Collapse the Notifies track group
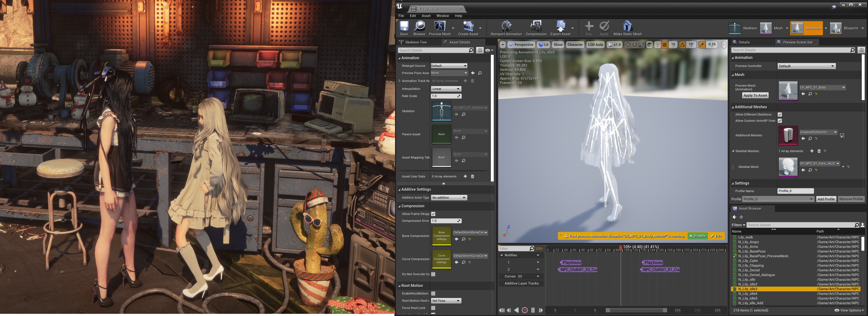The image size is (868, 316). point(501,255)
